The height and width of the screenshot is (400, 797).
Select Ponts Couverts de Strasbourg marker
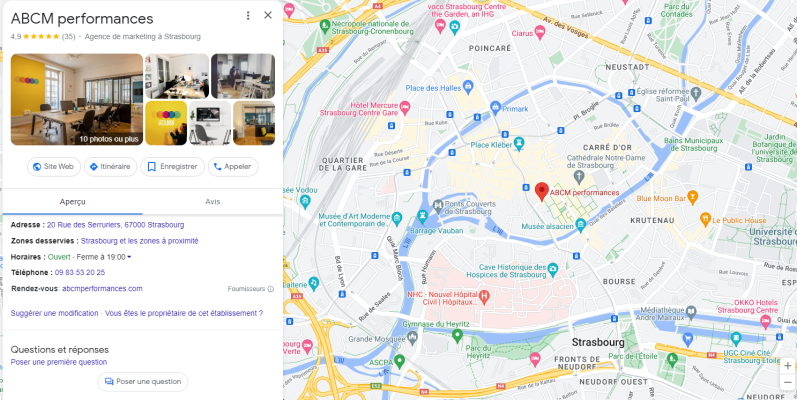point(438,207)
